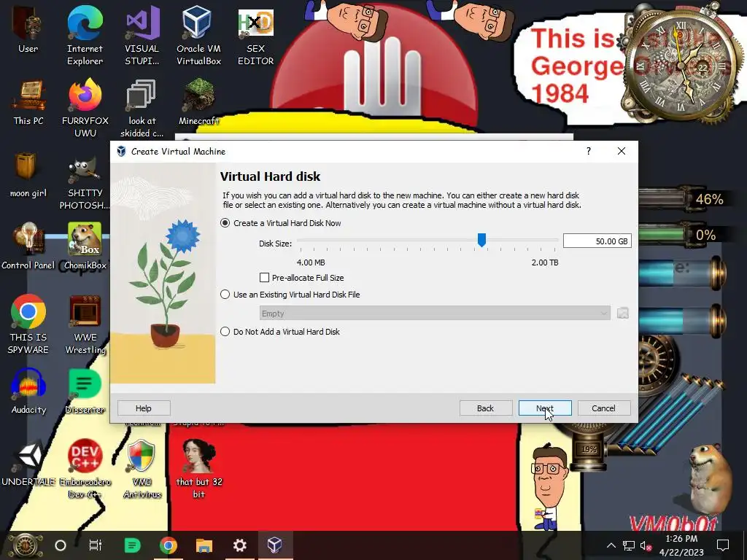Open Task View in taskbar
Viewport: 747px width, 560px height.
(x=96, y=545)
